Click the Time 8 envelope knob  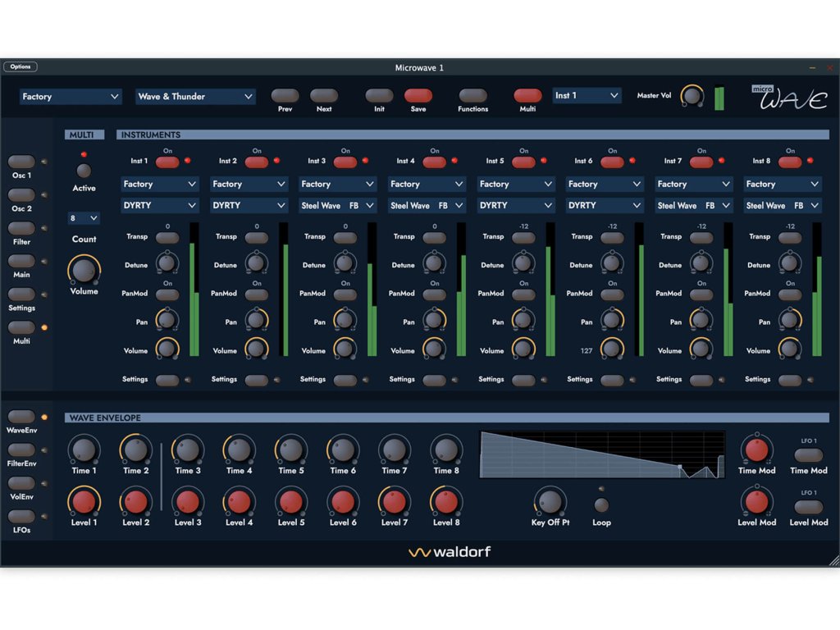[446, 450]
